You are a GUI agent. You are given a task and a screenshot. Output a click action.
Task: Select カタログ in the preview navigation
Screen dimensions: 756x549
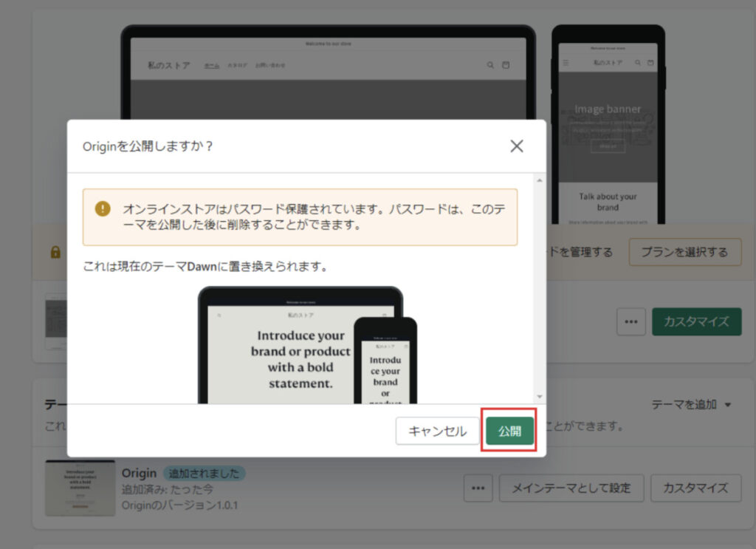(237, 66)
